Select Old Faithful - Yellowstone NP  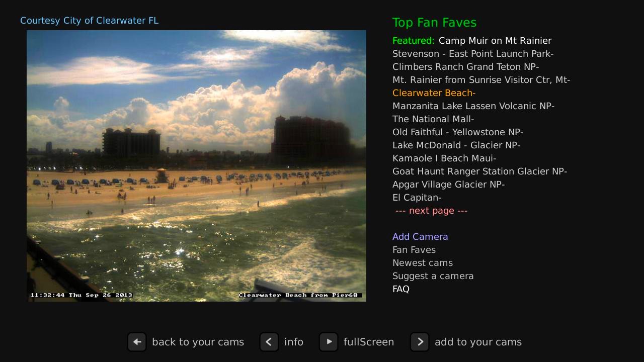click(458, 132)
